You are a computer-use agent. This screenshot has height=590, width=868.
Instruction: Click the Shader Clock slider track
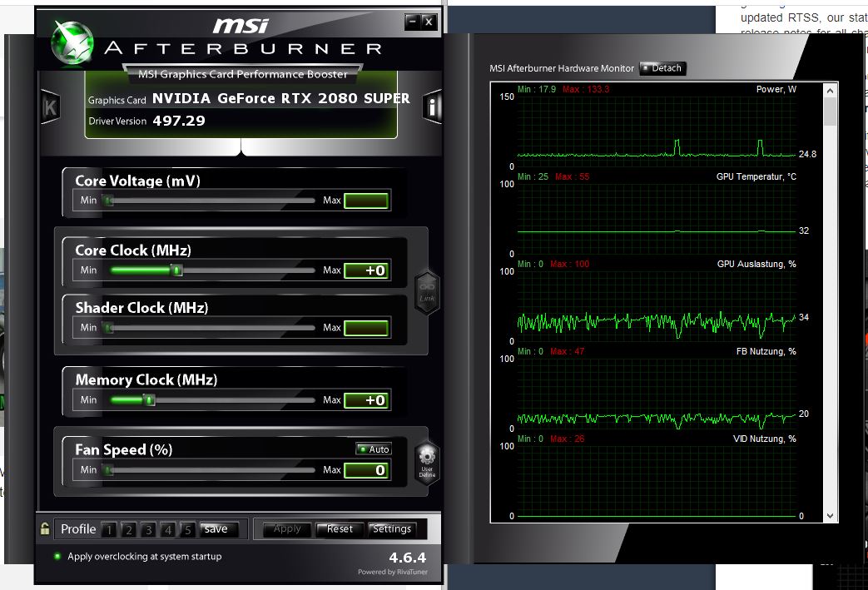(x=211, y=328)
